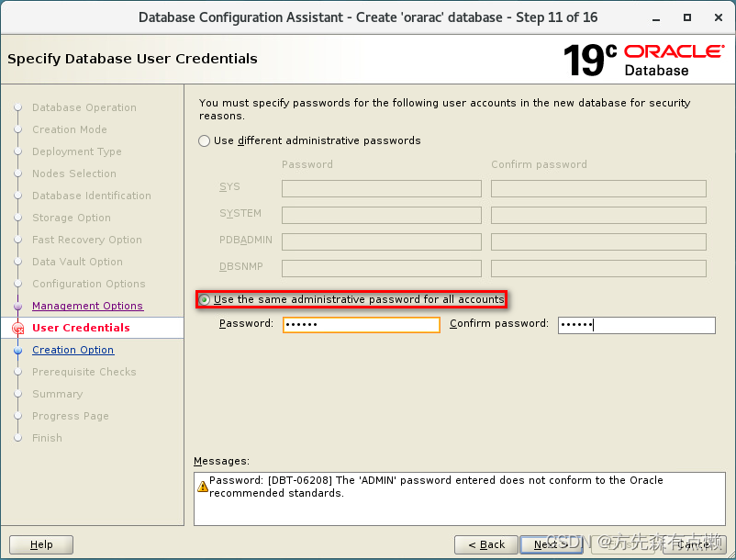Screen dimensions: 736x560
Task: Click the DBSNMP password field
Action: (x=382, y=268)
